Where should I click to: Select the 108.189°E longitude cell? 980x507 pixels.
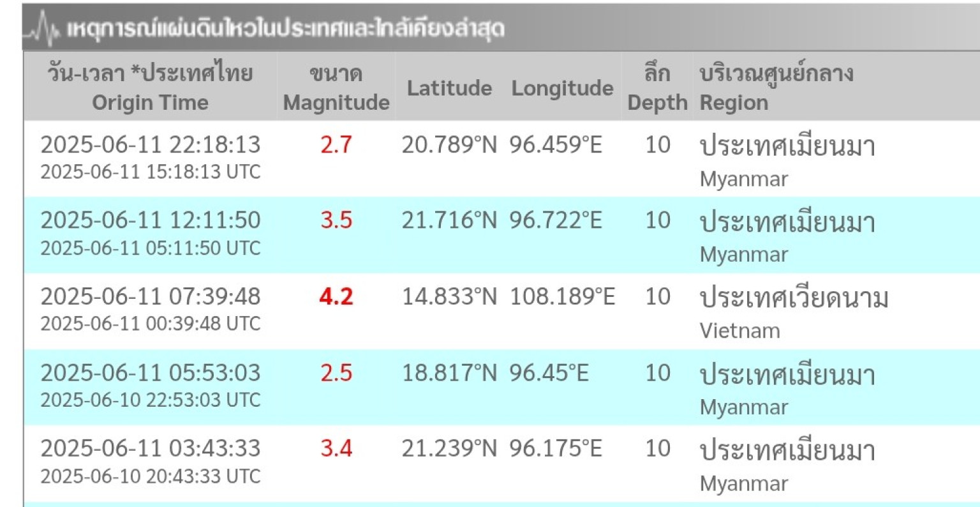tap(562, 297)
